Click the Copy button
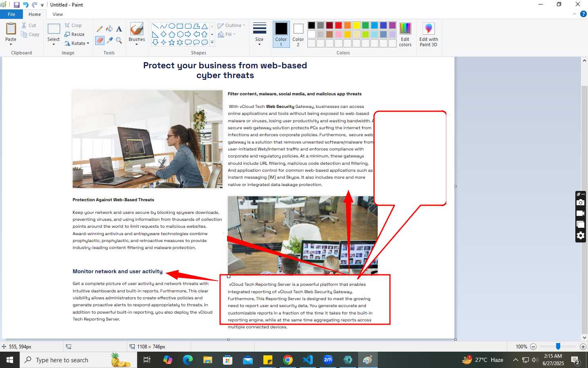The height and width of the screenshot is (368, 588). click(x=30, y=34)
